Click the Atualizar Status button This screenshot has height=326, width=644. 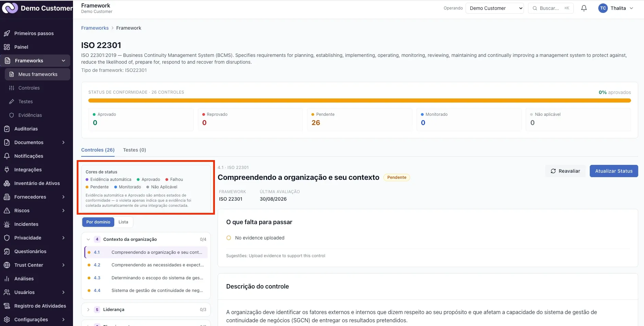[x=614, y=171]
